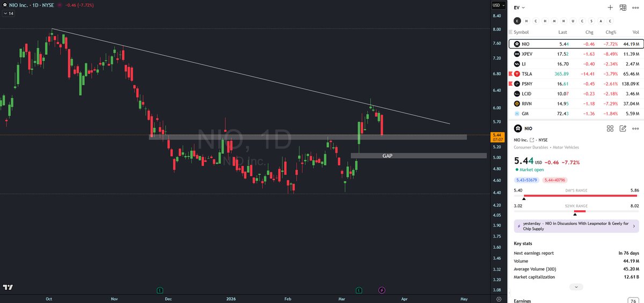The image size is (644, 303).
Task: Open NIO details more options menu
Action: point(636,129)
